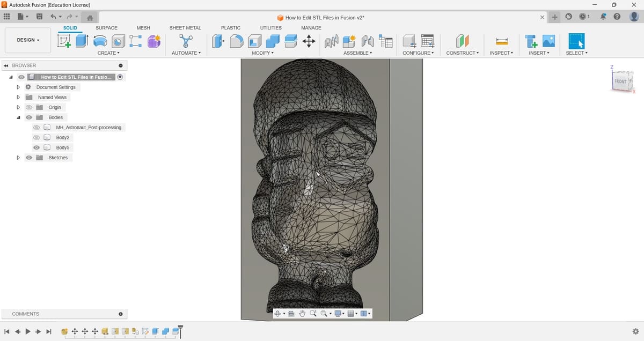Jump to the timeline end
Viewport: 644px width, 341px height.
tap(49, 332)
